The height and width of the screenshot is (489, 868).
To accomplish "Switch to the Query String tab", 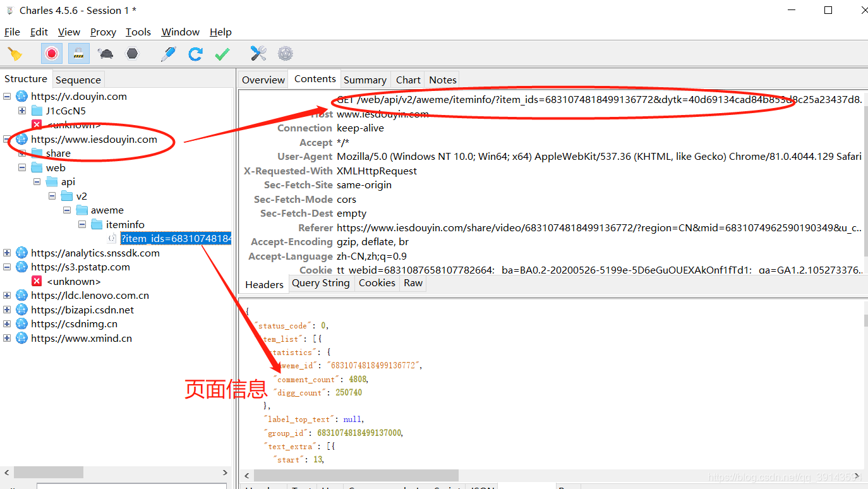I will coord(320,283).
